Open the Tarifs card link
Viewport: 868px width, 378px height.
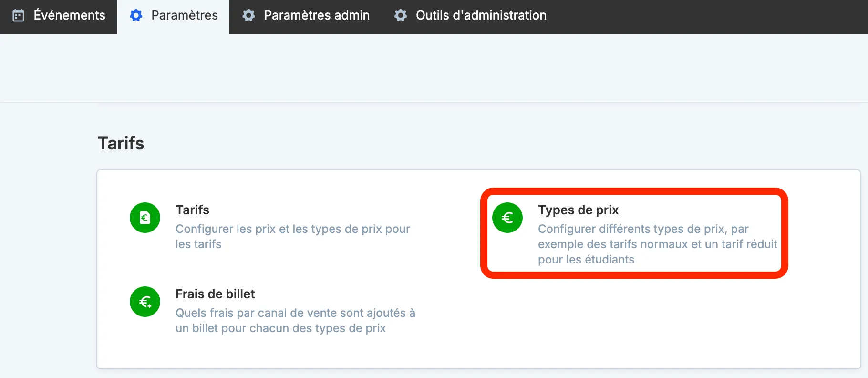(192, 210)
